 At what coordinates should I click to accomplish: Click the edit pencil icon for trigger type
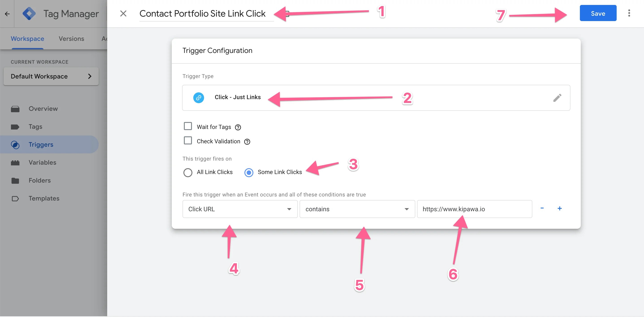(557, 97)
